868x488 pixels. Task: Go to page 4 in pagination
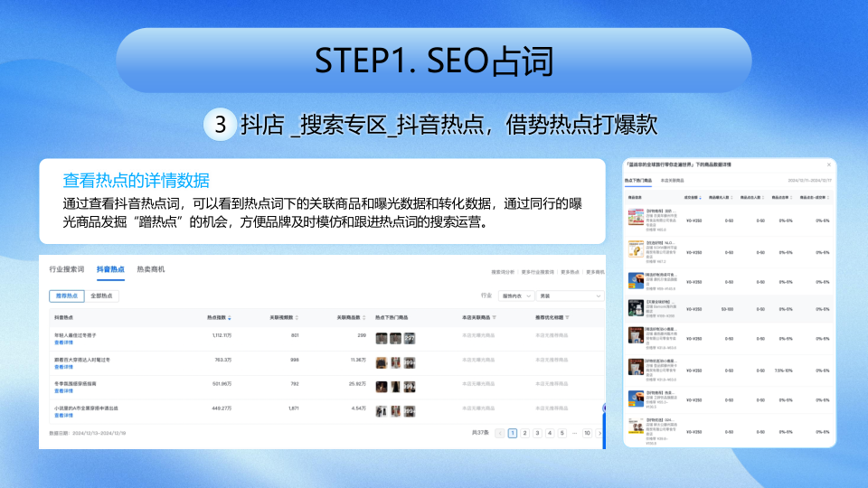click(549, 433)
